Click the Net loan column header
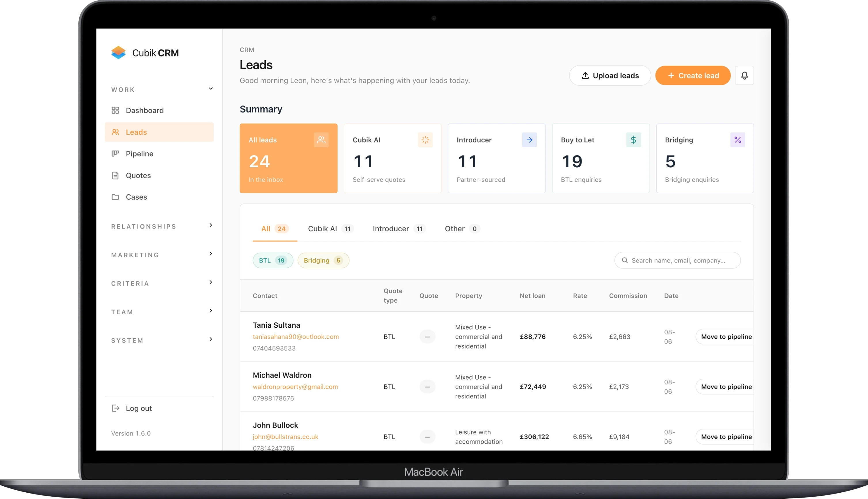This screenshot has height=499, width=868. pos(533,296)
